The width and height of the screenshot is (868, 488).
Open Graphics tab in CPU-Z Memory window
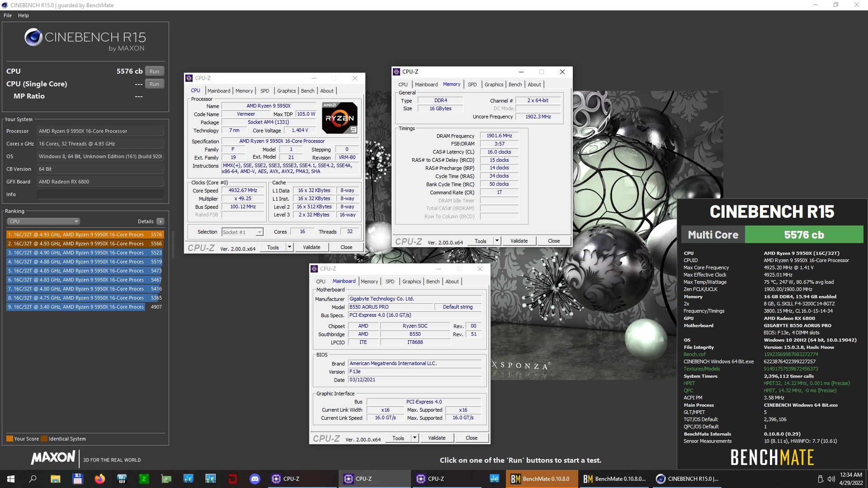click(494, 84)
